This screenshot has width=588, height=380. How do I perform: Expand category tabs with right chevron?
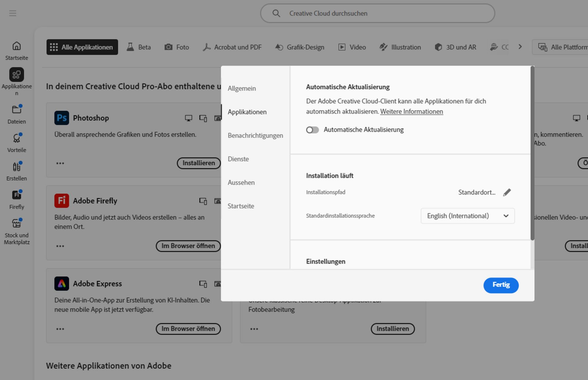point(520,47)
